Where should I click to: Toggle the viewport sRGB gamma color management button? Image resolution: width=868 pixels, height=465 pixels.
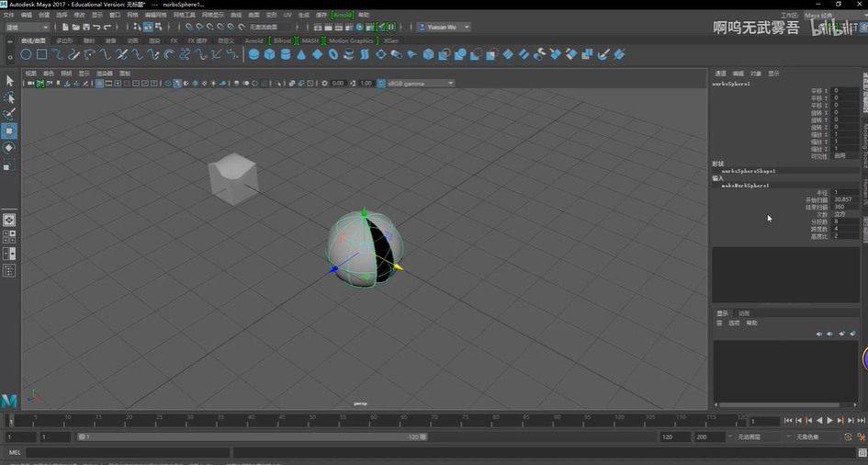pos(381,83)
